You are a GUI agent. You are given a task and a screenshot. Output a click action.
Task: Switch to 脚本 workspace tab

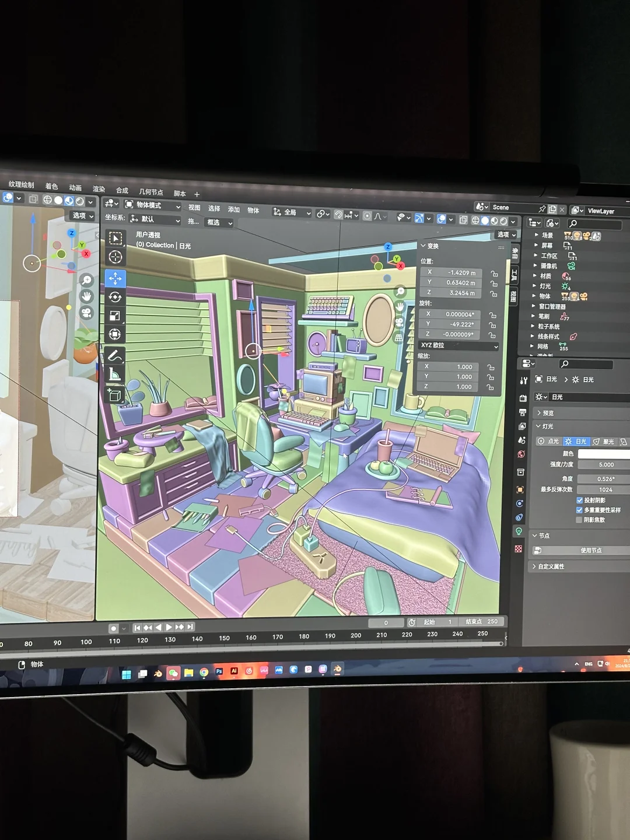point(180,193)
